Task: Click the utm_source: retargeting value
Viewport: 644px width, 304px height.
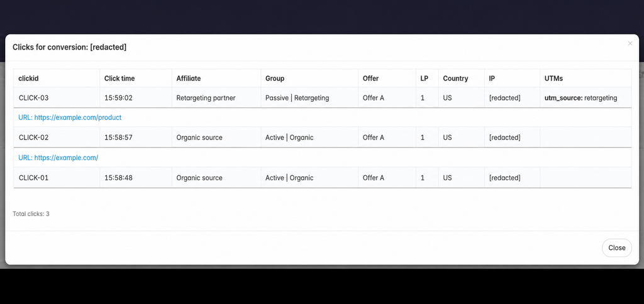Action: click(580, 98)
